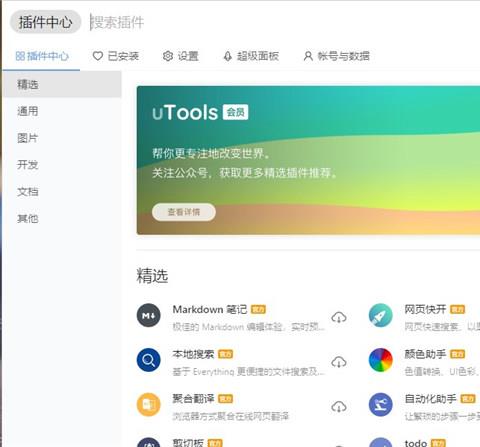Select the 图片 category
The height and width of the screenshot is (447, 480).
point(62,138)
